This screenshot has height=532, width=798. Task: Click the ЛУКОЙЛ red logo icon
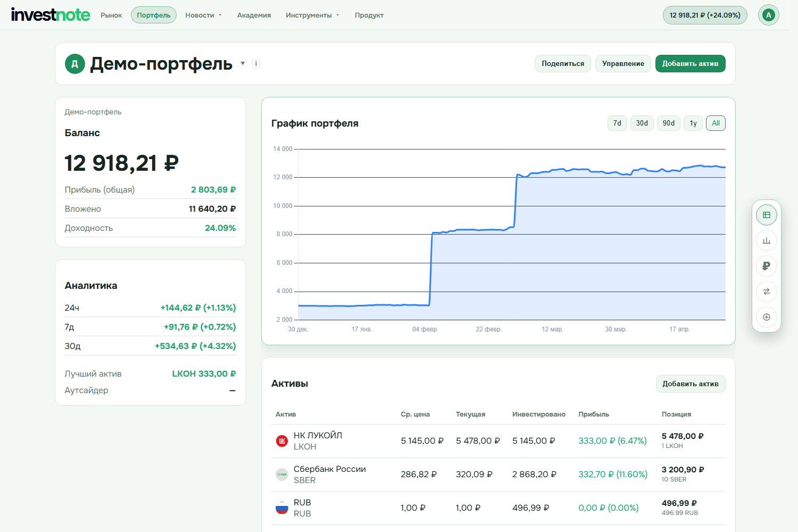282,441
